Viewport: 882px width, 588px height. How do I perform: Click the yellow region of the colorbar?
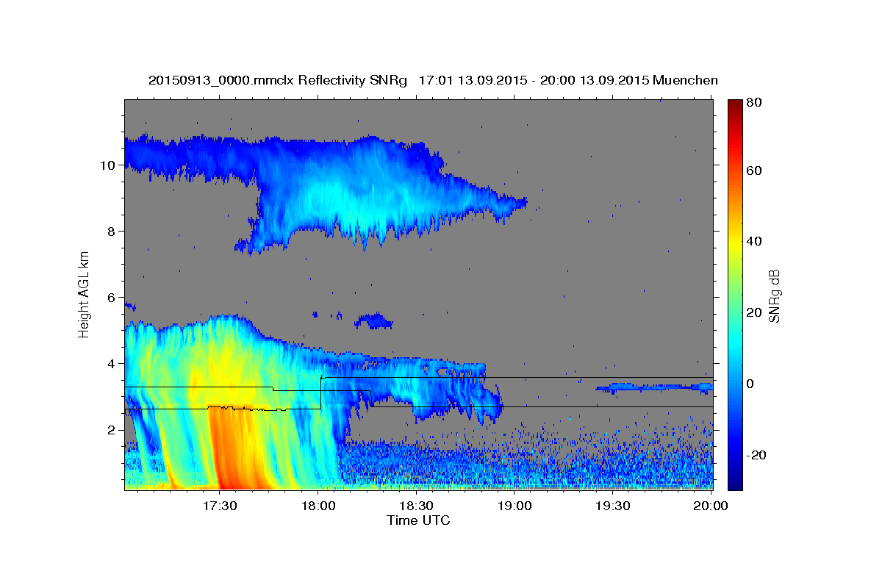(735, 243)
